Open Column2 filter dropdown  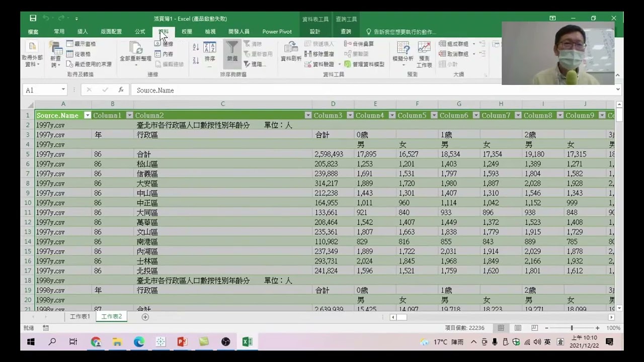[308, 116]
